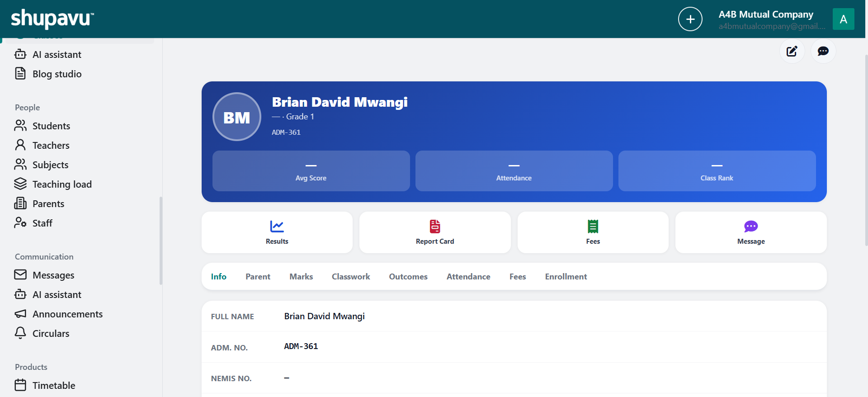Screen dimensions: 868x397
Task: Click the Avg Score stat card
Action: point(311,171)
